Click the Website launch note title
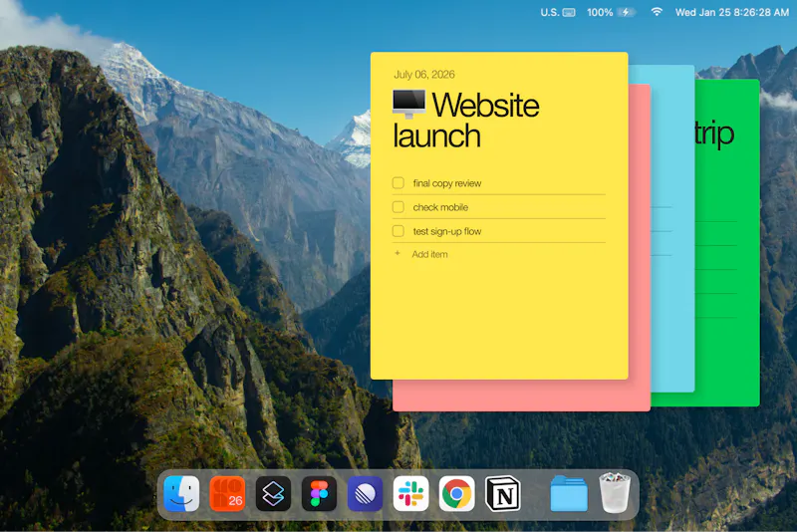 click(x=465, y=121)
